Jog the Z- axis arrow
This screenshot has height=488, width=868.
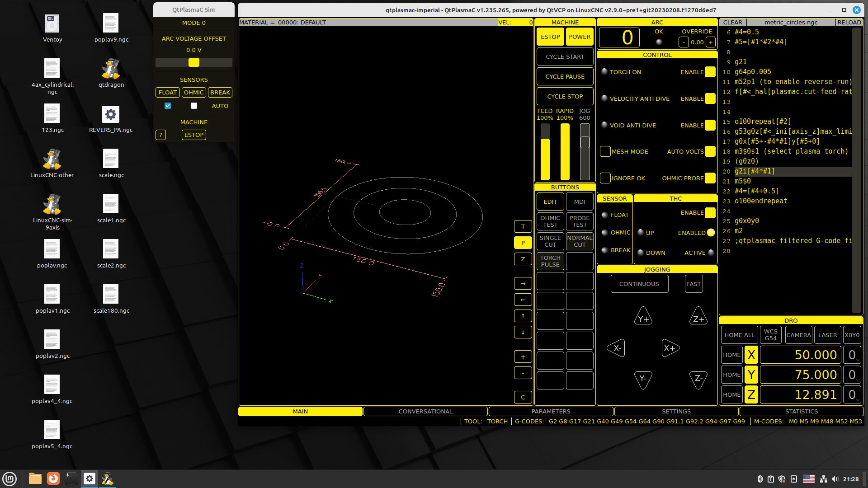tap(698, 380)
